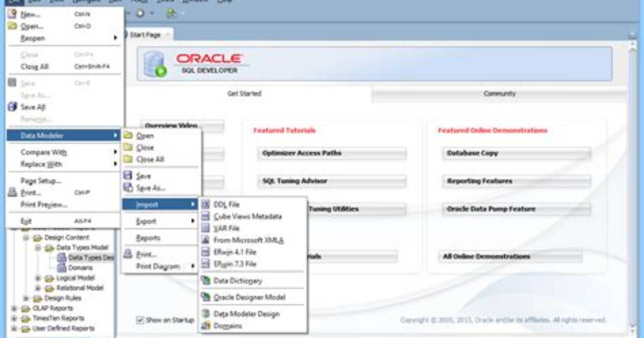Viewport: 644px width, 338px height.
Task: Switch to the Community tab
Action: tap(499, 94)
